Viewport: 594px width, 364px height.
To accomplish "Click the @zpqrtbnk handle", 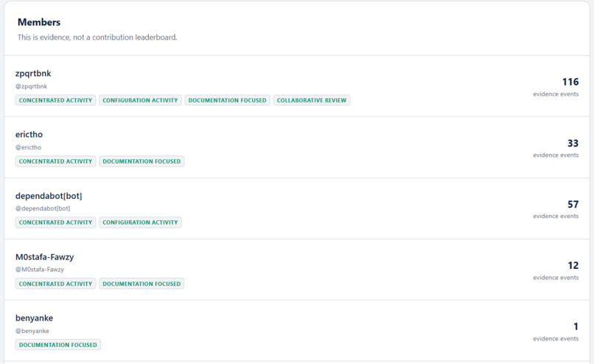I will pyautogui.click(x=32, y=86).
